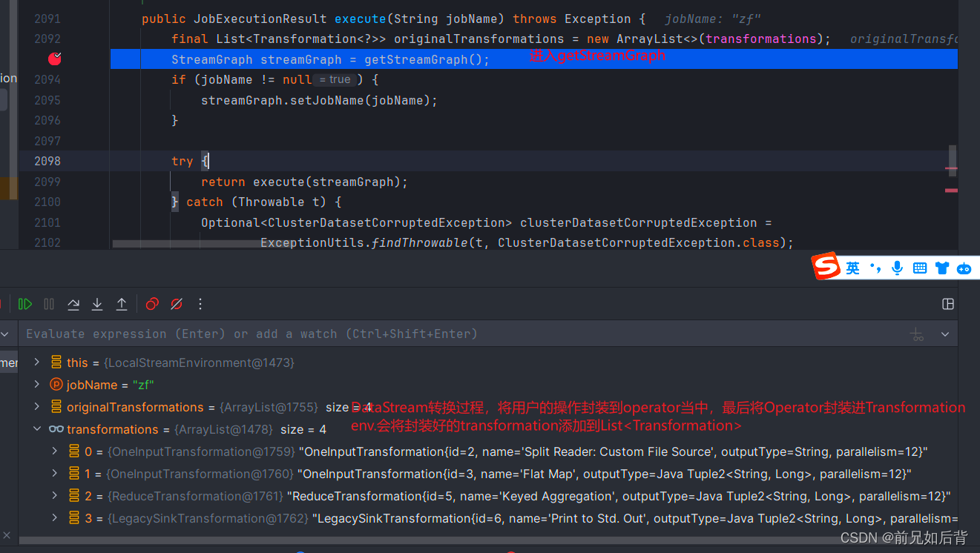Image resolution: width=980 pixels, height=553 pixels.
Task: Open the View Breakpoints dialog icon
Action: pos(152,304)
